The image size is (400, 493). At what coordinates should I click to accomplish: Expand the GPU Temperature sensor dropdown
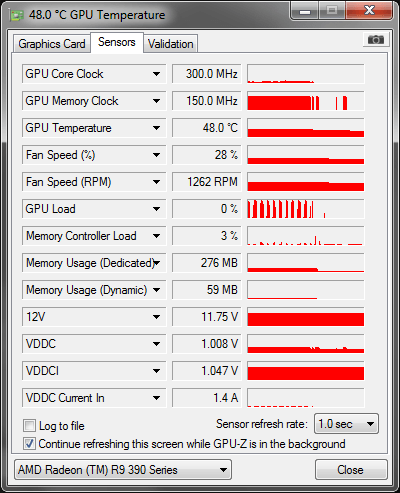coord(156,128)
